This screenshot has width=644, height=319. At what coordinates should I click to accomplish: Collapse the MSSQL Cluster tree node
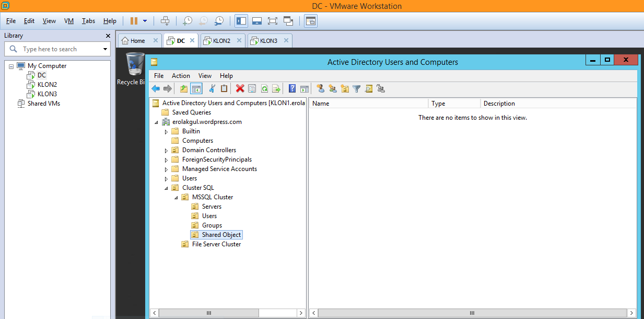(177, 197)
